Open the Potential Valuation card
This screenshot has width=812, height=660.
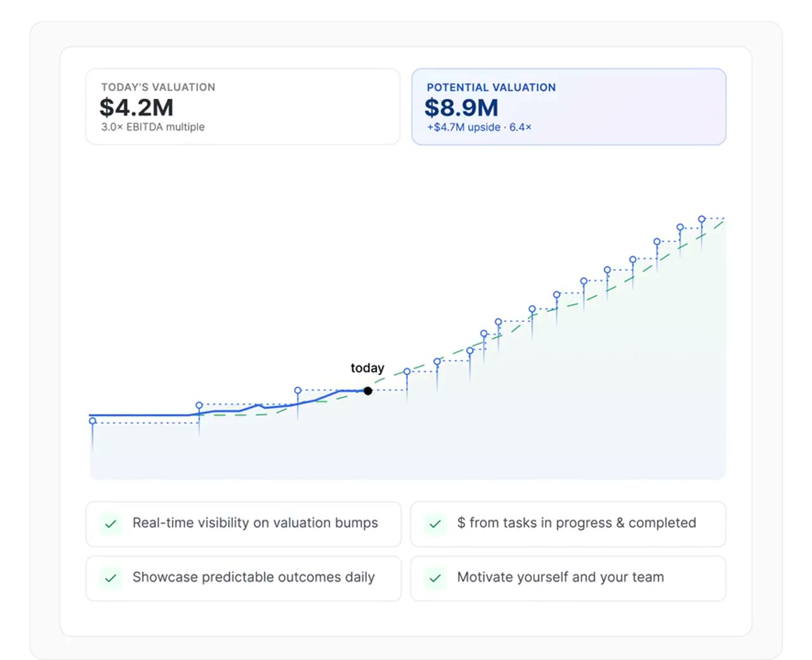pyautogui.click(x=568, y=107)
